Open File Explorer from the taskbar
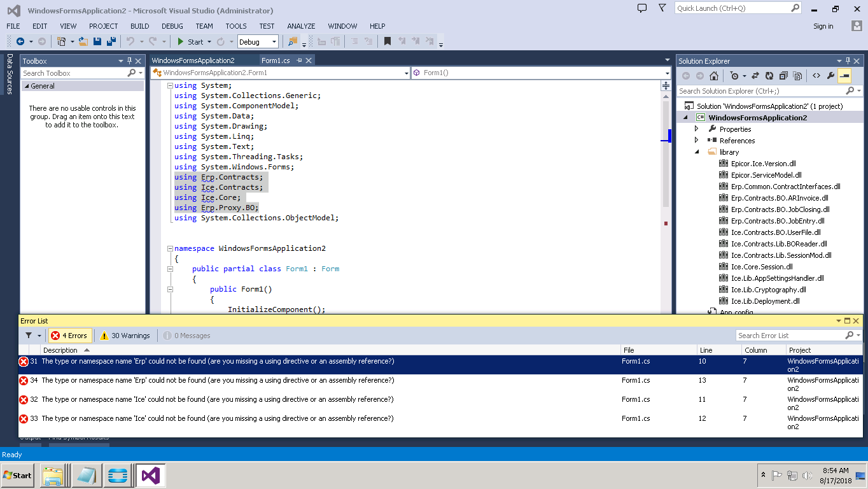Viewport: 868px width, 489px height. pyautogui.click(x=53, y=476)
